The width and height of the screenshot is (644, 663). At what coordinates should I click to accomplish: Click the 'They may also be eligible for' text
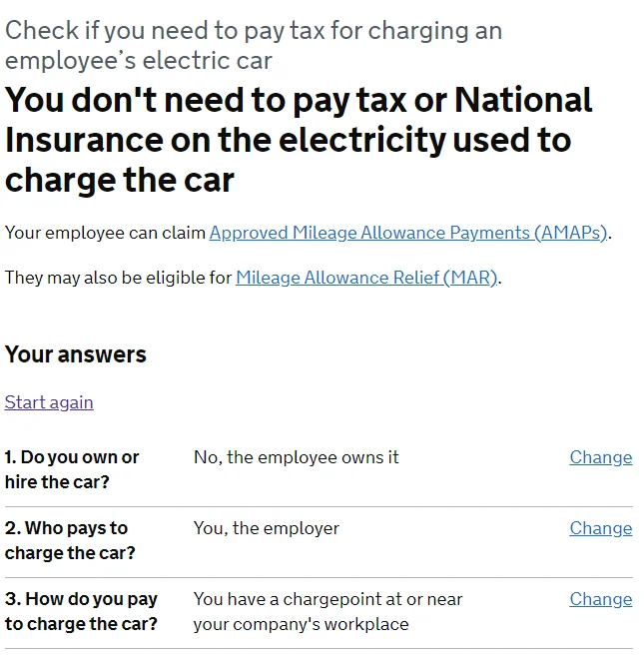tap(119, 278)
